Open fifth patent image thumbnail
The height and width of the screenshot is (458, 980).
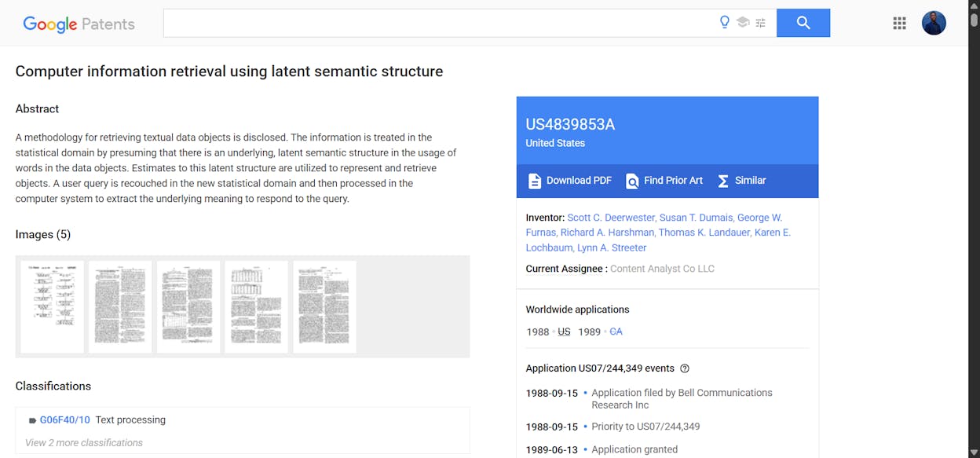[x=324, y=306]
